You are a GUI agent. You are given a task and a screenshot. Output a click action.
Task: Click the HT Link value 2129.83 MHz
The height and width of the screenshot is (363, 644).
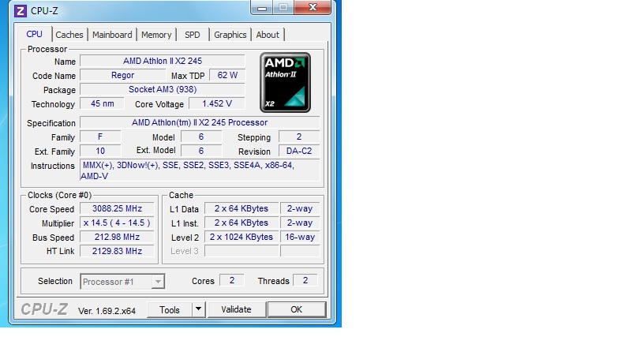(117, 251)
